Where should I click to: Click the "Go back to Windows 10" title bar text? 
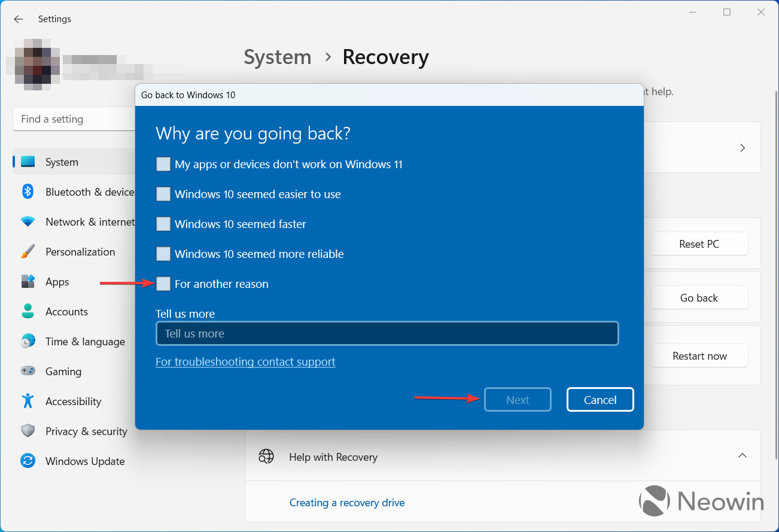pos(188,95)
